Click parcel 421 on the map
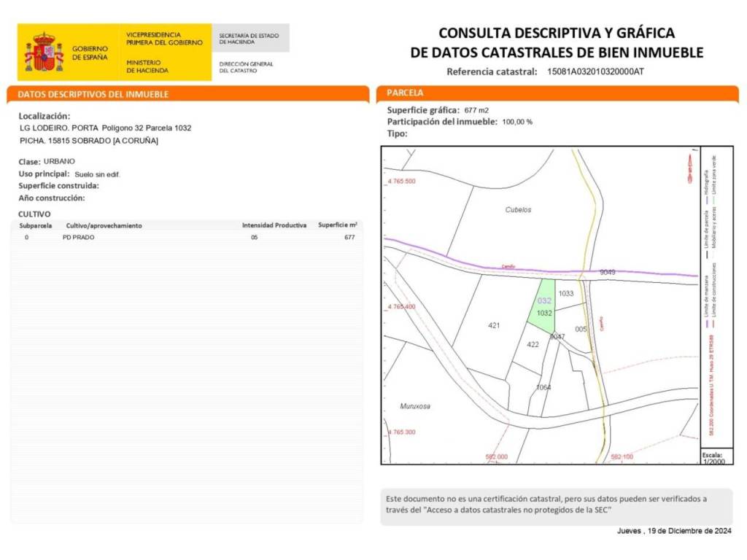This screenshot has height=560, width=747. pyautogui.click(x=494, y=325)
